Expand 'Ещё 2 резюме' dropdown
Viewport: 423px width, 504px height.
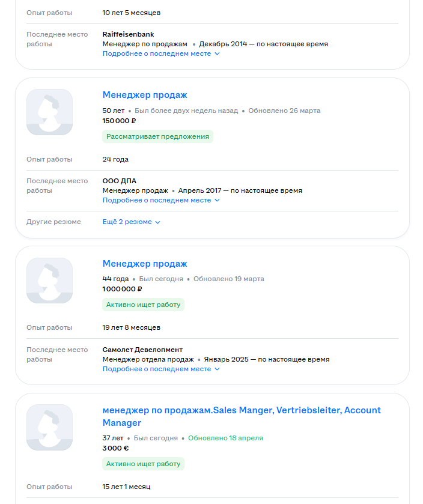coord(127,222)
